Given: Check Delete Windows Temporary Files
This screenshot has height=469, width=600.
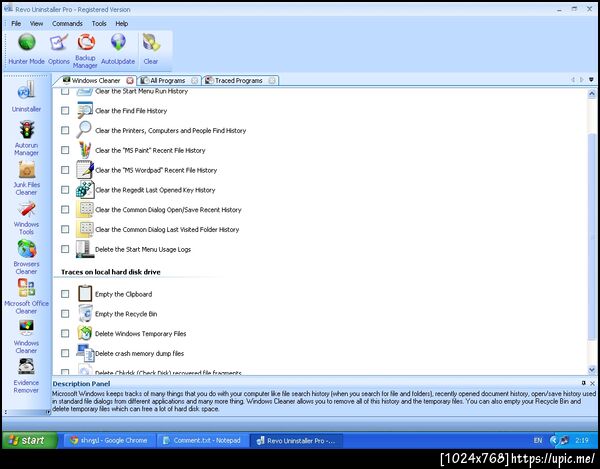Looking at the screenshot, I should coord(65,334).
